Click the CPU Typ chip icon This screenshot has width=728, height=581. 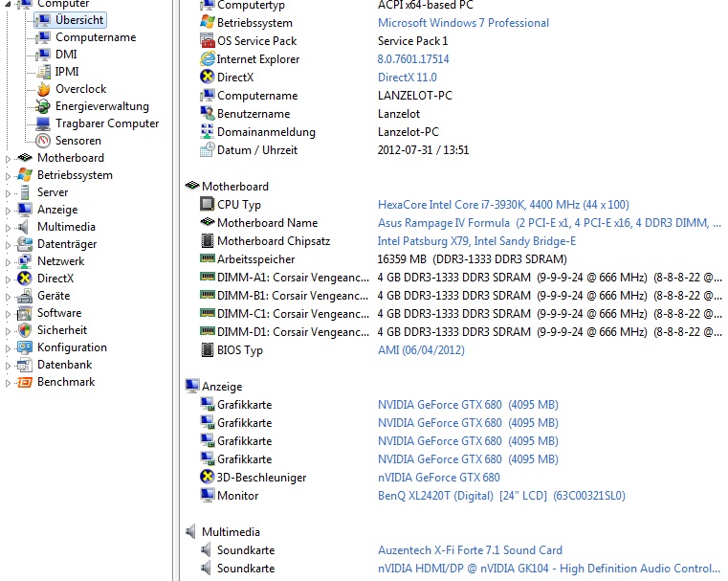(207, 204)
